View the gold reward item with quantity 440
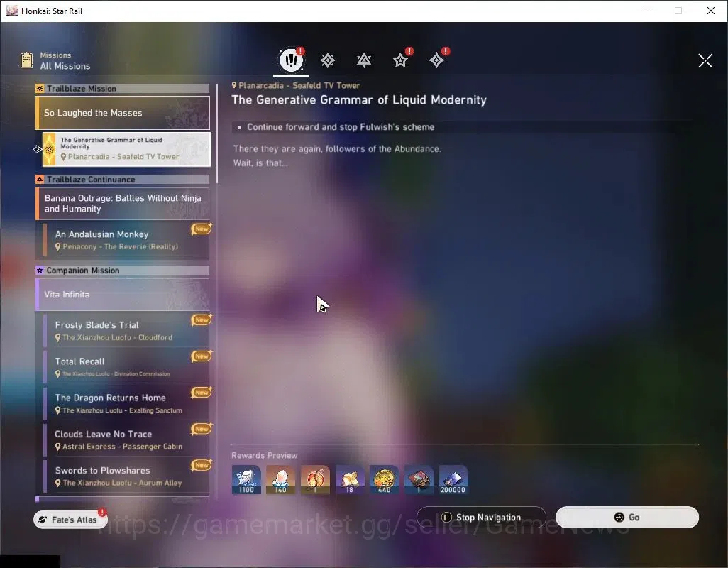Viewport: 728px width, 568px height. tap(384, 479)
